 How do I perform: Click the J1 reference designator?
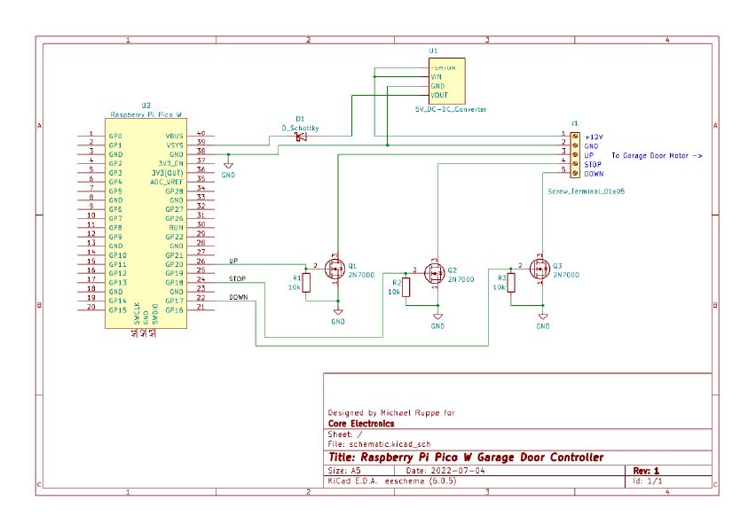coord(574,123)
